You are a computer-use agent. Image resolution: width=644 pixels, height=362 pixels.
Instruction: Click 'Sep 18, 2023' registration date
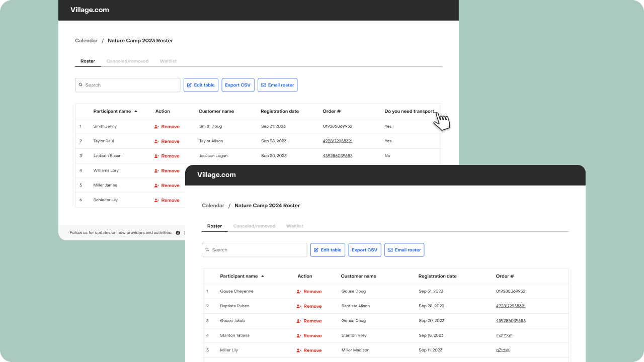(x=431, y=335)
